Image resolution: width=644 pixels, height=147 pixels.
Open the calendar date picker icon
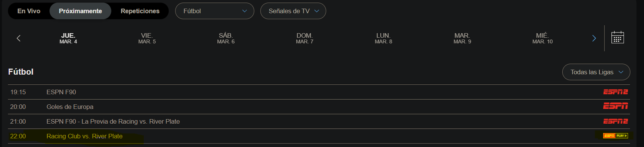point(617,38)
